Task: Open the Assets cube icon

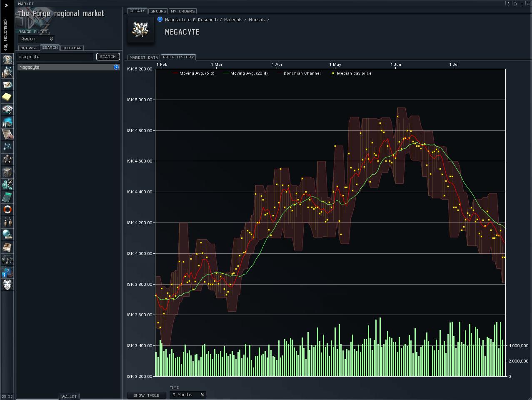Action: [x=7, y=172]
